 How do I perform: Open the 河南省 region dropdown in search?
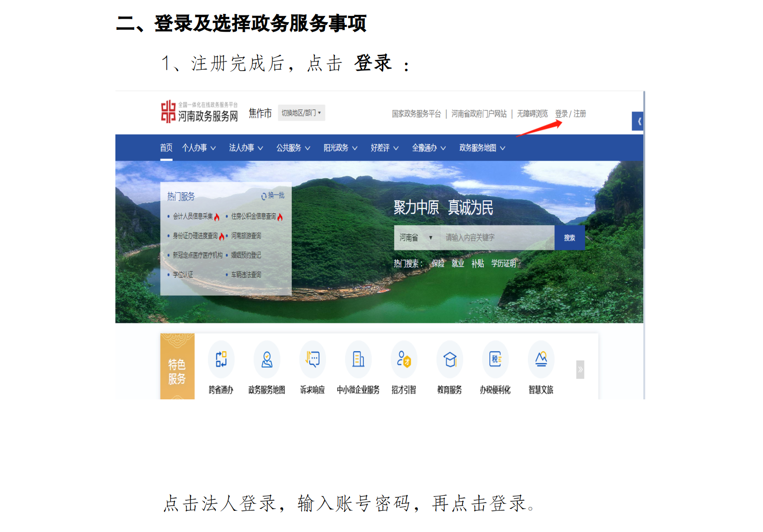click(416, 237)
